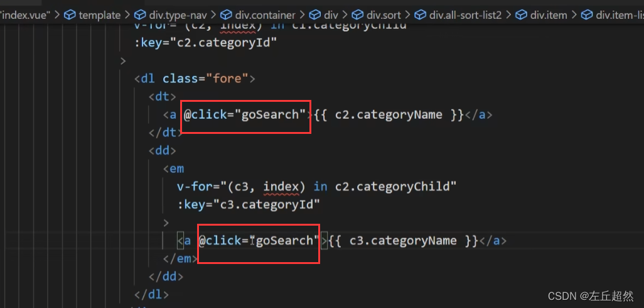Click @click="goSearch" in the c3 anchor
The image size is (644, 308).
pyautogui.click(x=260, y=241)
